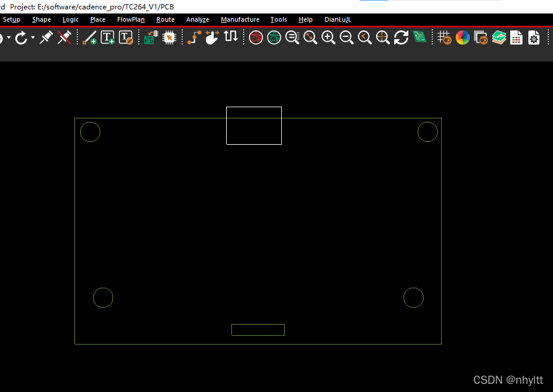Screen dimensions: 553x392
Task: Select the Fix (pin) tool
Action: [46, 38]
